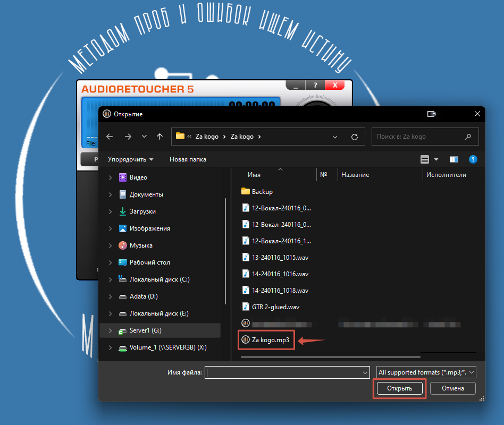Image resolution: width=504 pixels, height=425 pixels.
Task: Expand the Музыка tree node
Action: tap(110, 245)
